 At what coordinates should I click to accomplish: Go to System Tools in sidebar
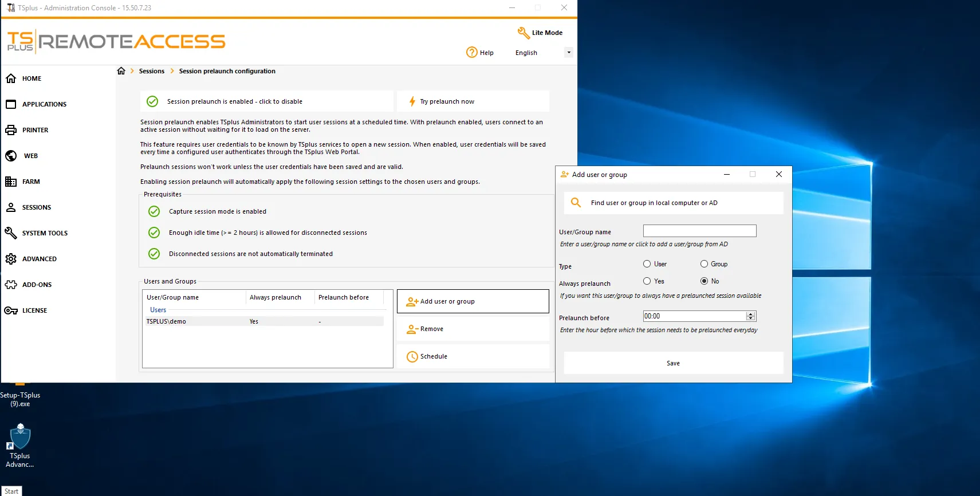[45, 233]
